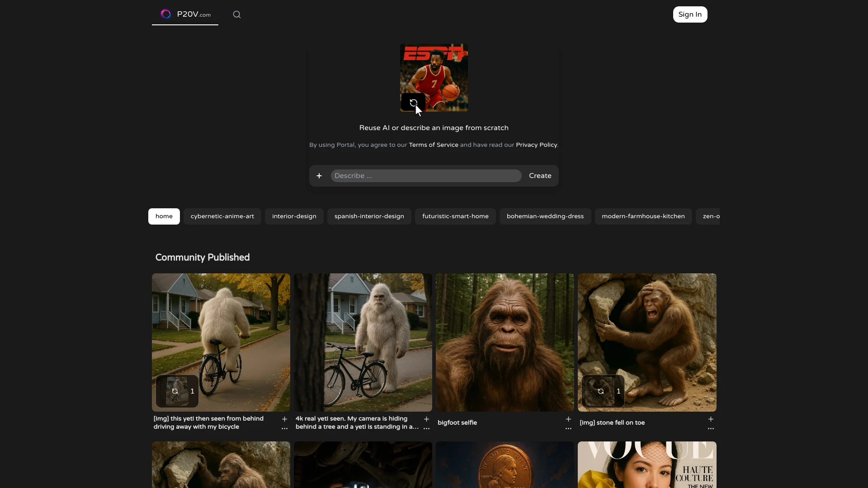Open the futuristic-smart-home tag
868x488 pixels.
455,216
